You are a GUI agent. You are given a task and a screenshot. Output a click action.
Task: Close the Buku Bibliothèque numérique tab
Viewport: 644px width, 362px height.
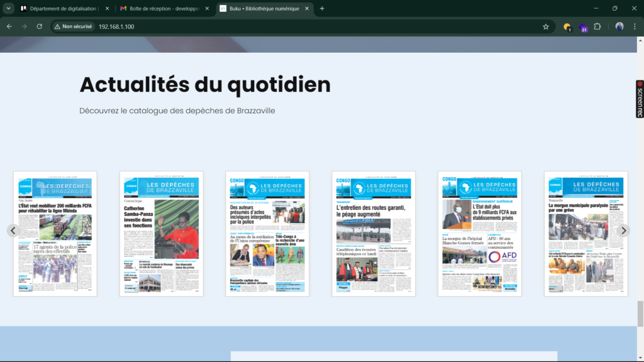coord(307,8)
